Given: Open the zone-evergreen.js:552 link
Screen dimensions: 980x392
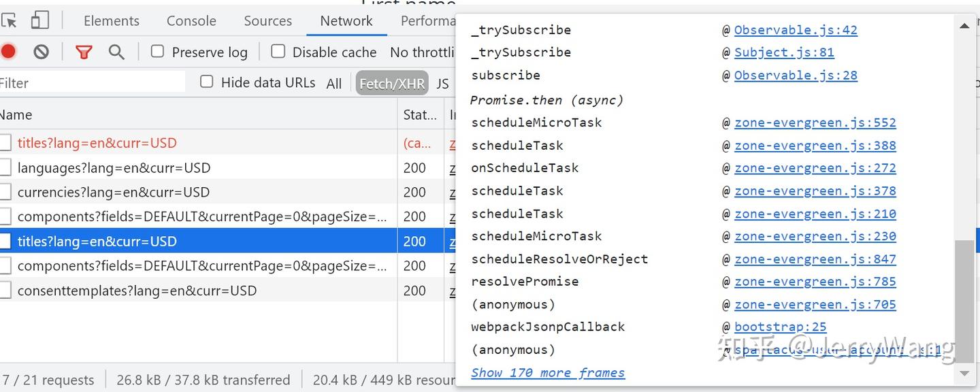Looking at the screenshot, I should click(815, 122).
